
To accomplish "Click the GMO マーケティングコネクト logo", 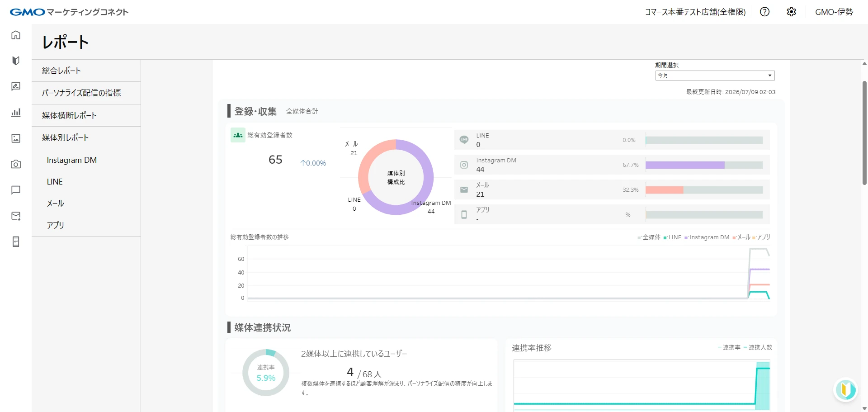I will (69, 12).
